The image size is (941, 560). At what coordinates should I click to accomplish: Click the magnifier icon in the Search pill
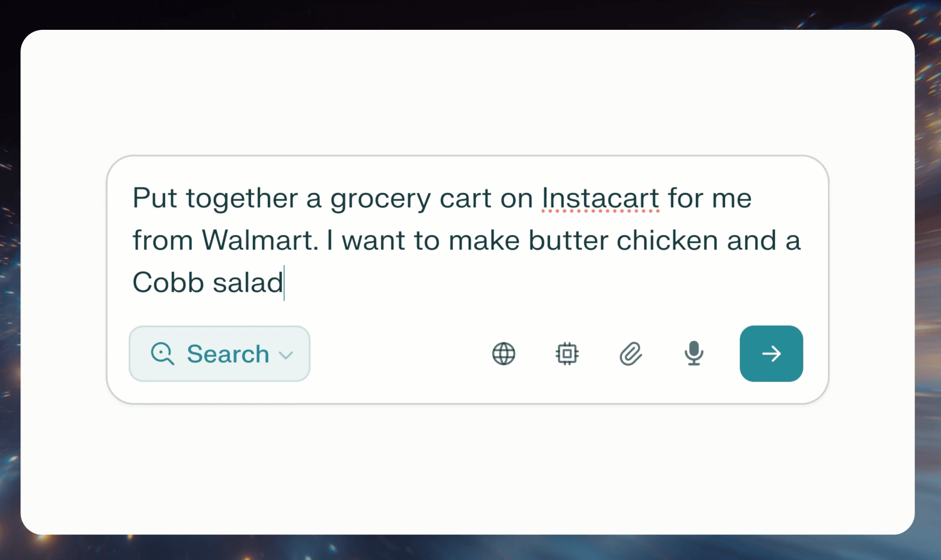click(x=162, y=354)
